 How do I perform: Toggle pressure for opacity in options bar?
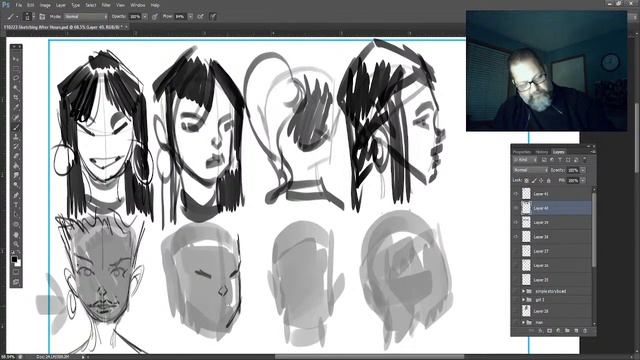pos(155,17)
